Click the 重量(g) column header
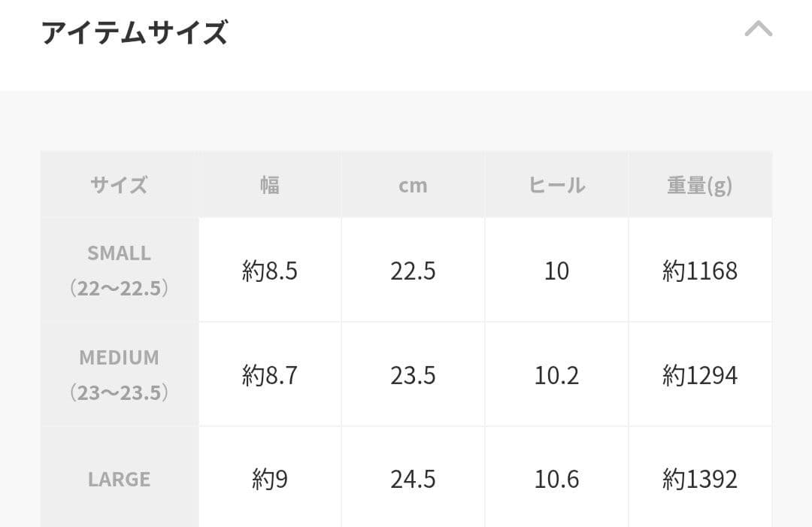 coord(699,185)
